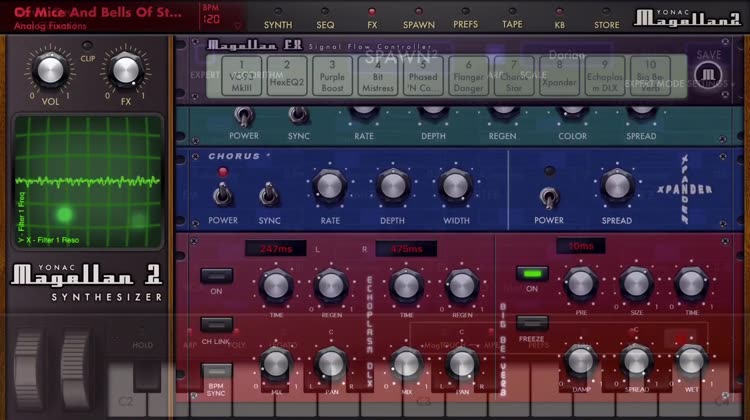Select slot 9 Echoplasm DLX
The height and width of the screenshot is (420, 750).
[605, 76]
